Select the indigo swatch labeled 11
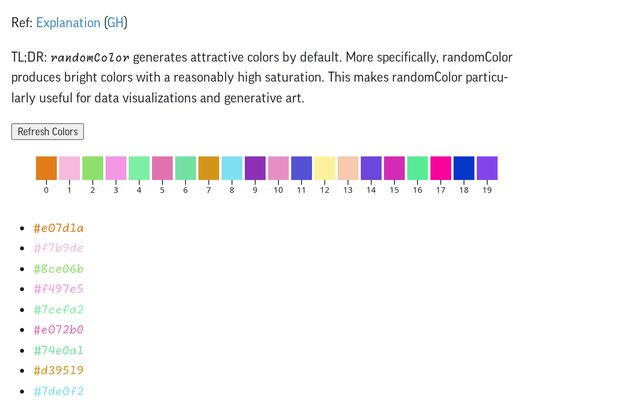This screenshot has width=640, height=400. (x=301, y=168)
